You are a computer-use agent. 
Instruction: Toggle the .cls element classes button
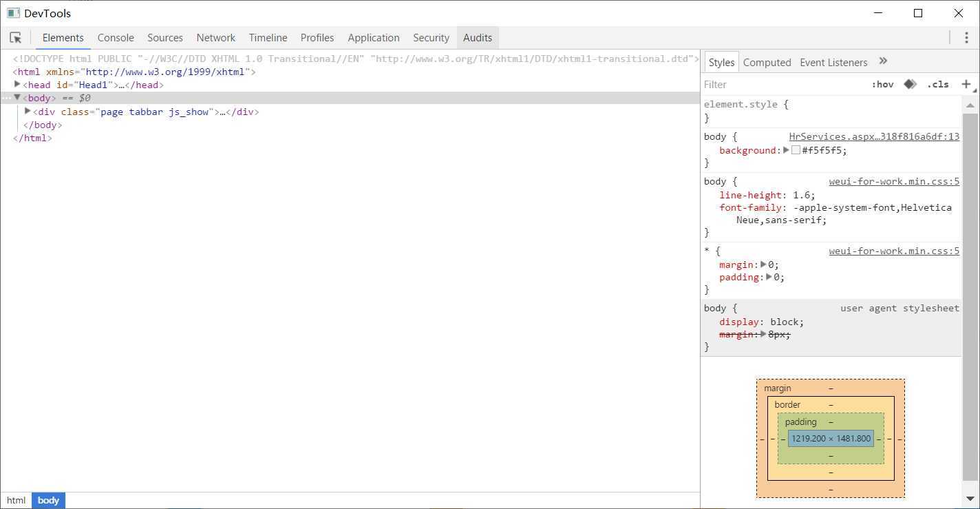pos(937,84)
